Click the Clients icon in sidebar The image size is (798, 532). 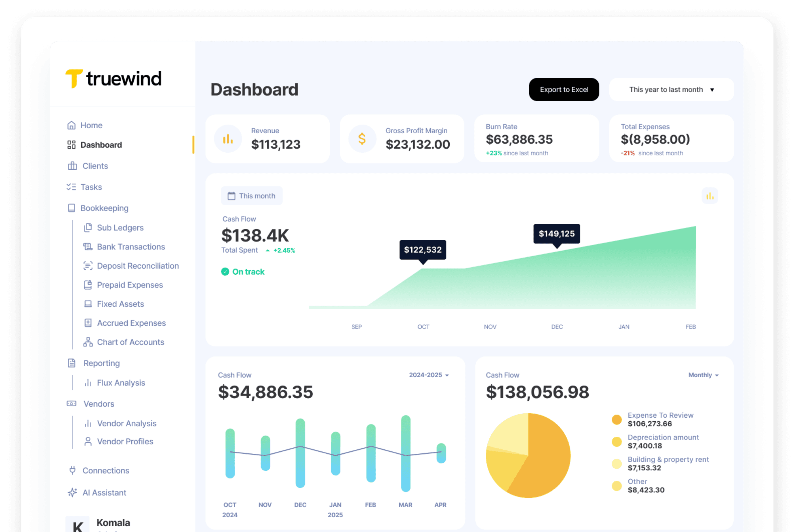click(x=72, y=166)
